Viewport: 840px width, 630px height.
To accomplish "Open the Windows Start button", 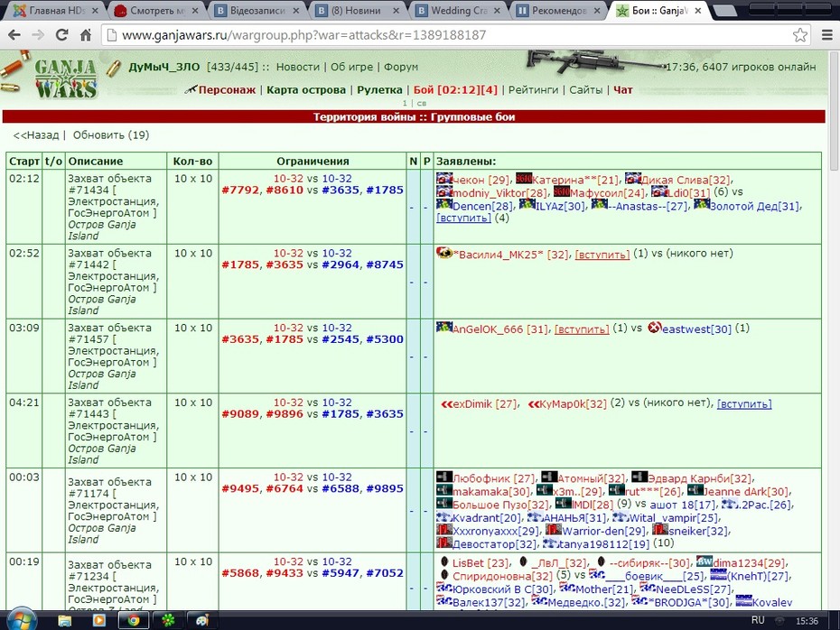I will [22, 620].
